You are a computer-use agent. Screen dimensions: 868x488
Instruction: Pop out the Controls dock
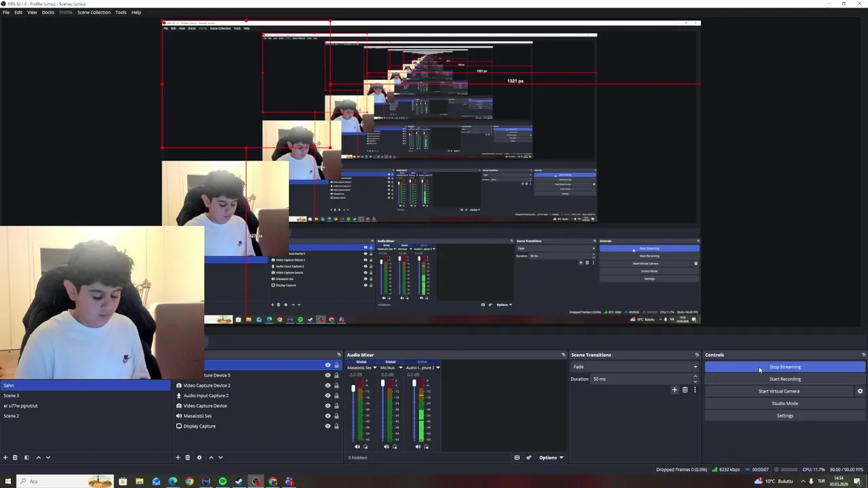click(x=863, y=354)
